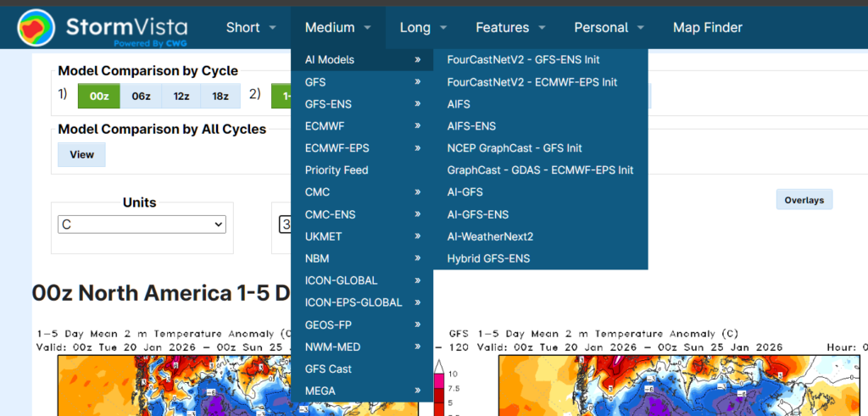
Task: Click the StormVista logo icon
Action: pyautogui.click(x=34, y=28)
